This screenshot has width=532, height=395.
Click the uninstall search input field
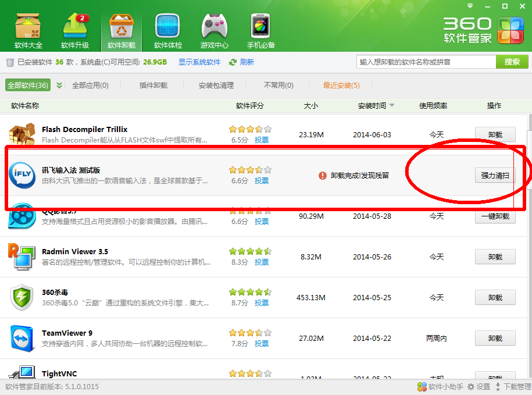pyautogui.click(x=426, y=62)
